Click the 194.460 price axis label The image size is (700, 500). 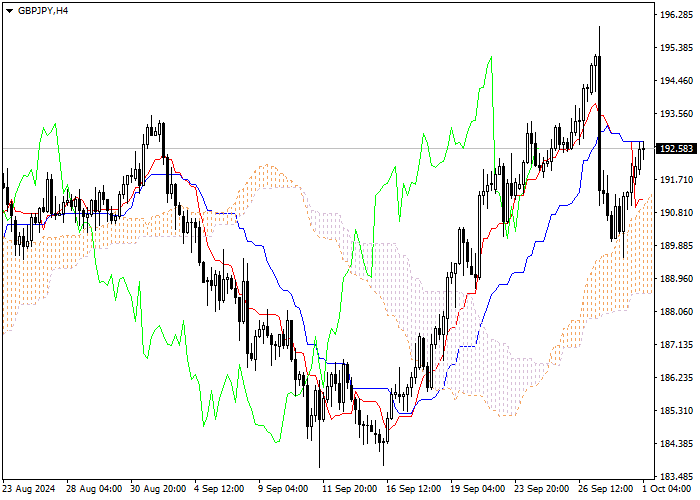(676, 81)
